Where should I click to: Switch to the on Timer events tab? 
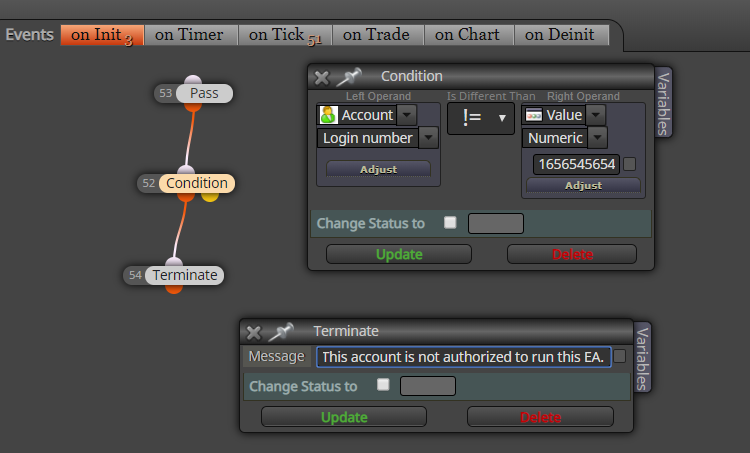[x=190, y=35]
